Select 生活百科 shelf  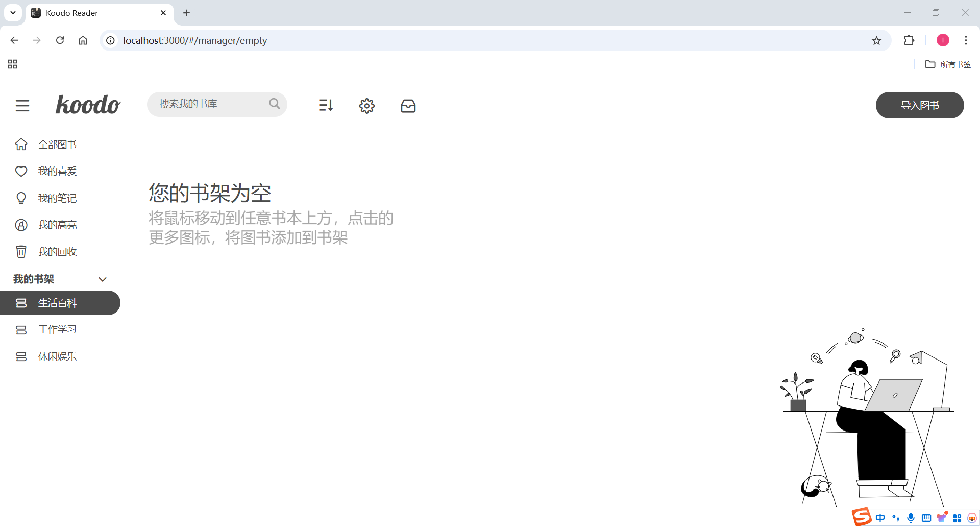click(60, 303)
